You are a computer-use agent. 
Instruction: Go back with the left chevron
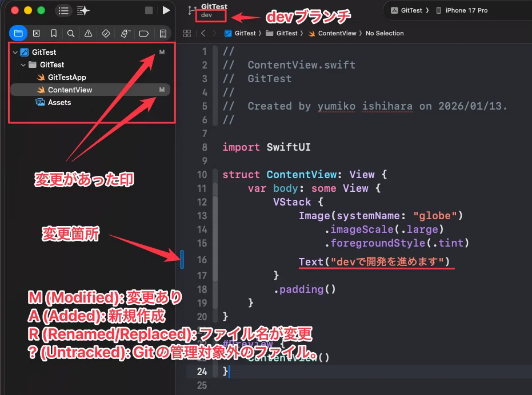pos(203,33)
